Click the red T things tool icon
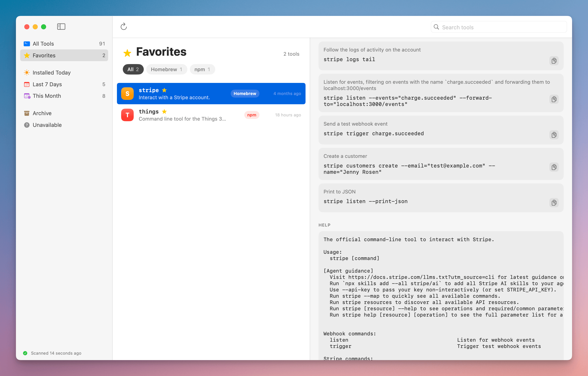This screenshot has width=588, height=376. click(127, 115)
